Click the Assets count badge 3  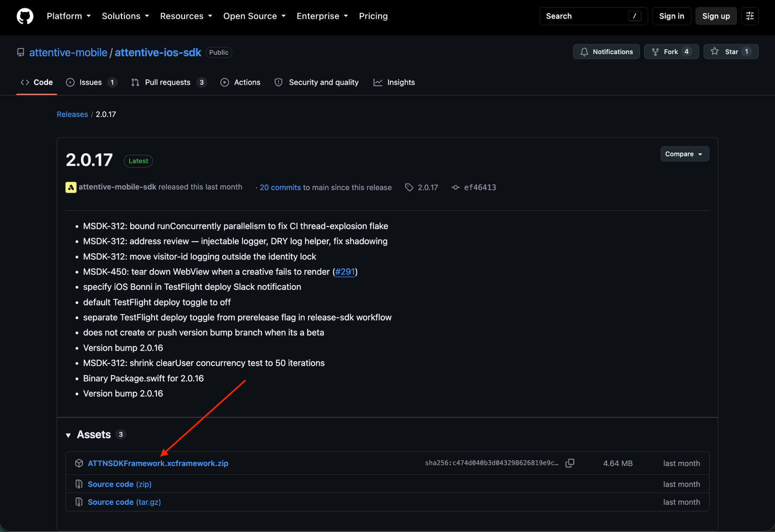click(121, 434)
